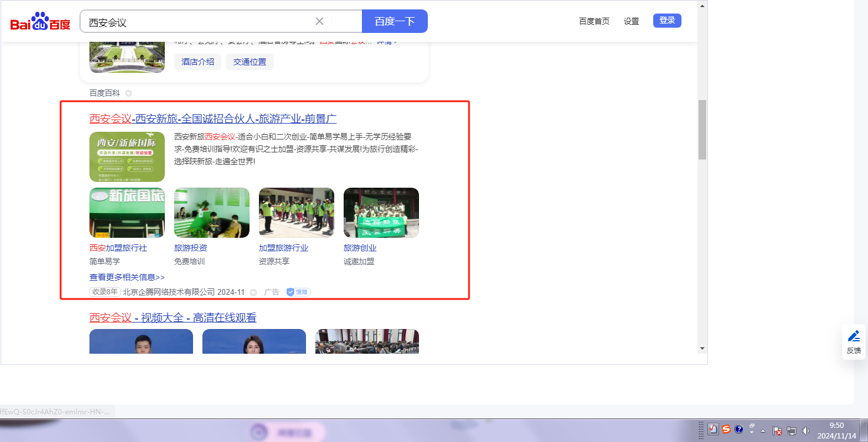The height and width of the screenshot is (442, 868).
Task: Click the 西安/新旅国际 green thumbnail
Action: [x=127, y=157]
